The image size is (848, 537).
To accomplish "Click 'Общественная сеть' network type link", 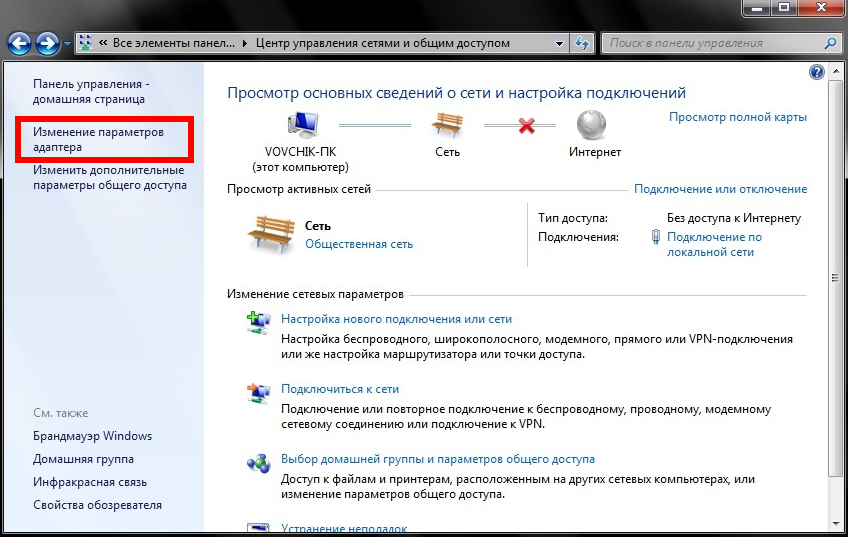I will point(359,244).
